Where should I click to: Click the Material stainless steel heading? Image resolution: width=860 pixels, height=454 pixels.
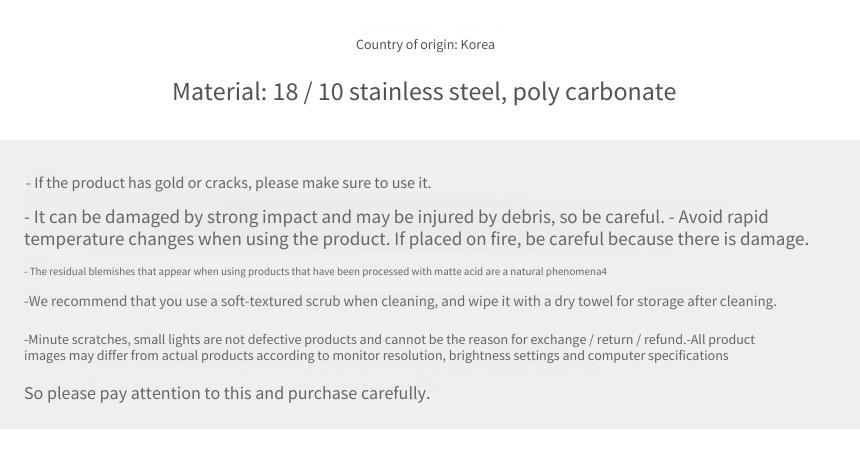click(x=424, y=92)
